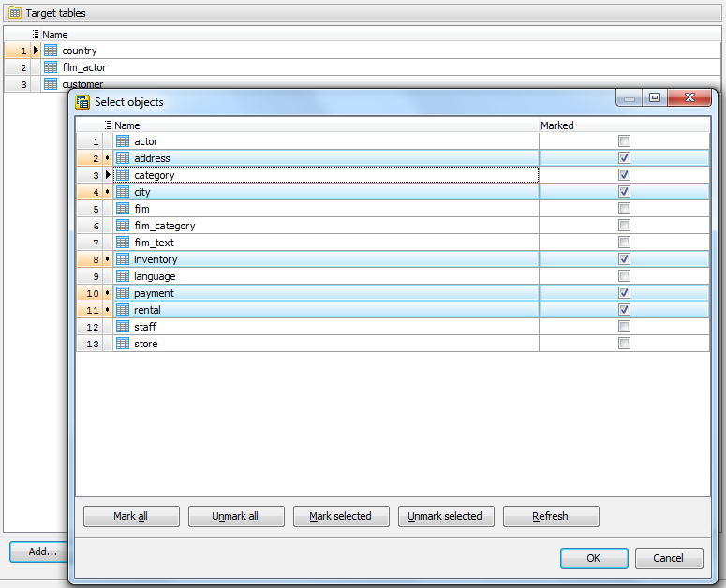Mark the language checkbox
Image resolution: width=726 pixels, height=588 pixels.
tap(624, 276)
